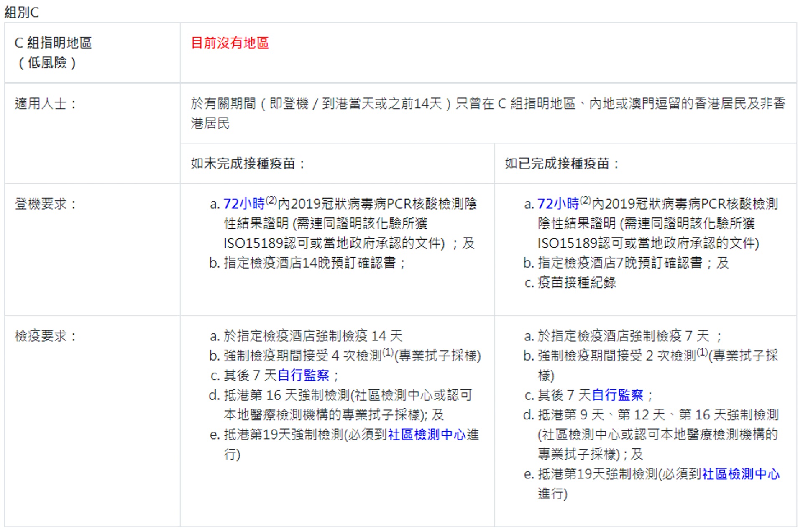Image resolution: width=803 pixels, height=532 pixels.
Task: Select the 如未完成接種疫苗 column header
Action: point(248,164)
